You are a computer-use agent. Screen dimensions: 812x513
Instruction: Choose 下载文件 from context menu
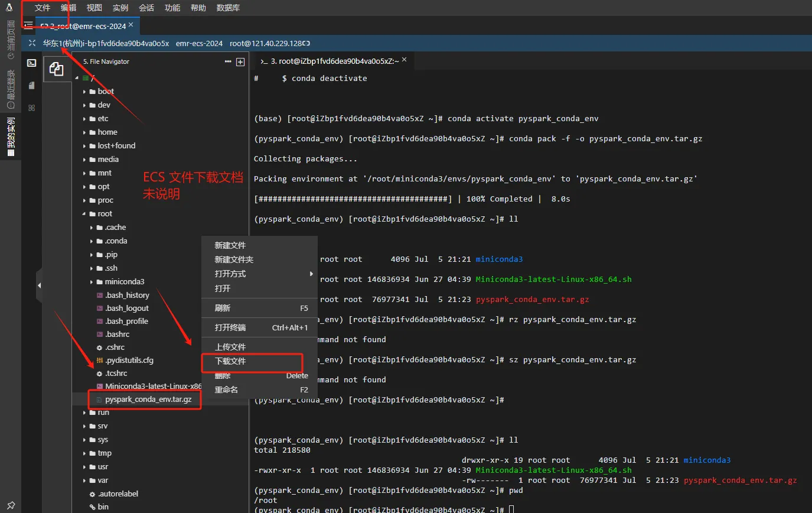[x=259, y=361]
